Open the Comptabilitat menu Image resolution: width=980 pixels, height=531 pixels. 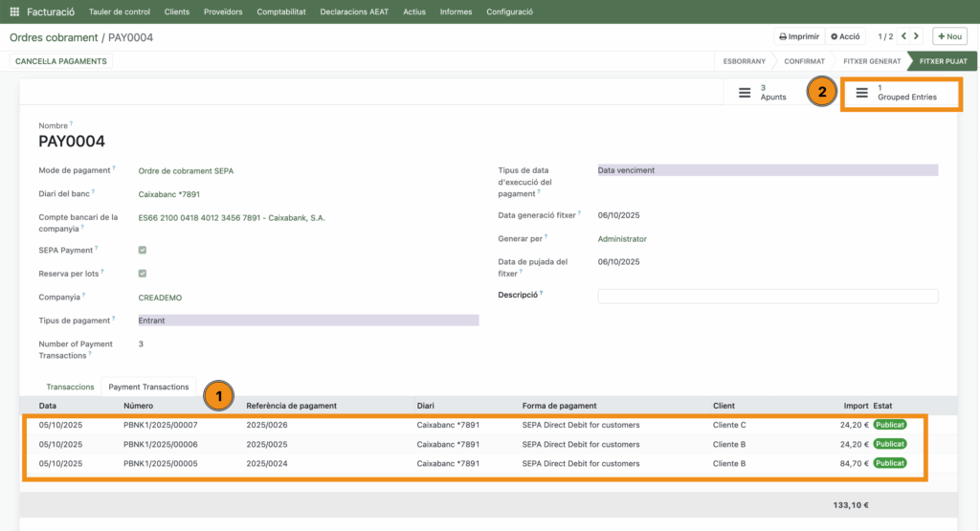tap(281, 12)
